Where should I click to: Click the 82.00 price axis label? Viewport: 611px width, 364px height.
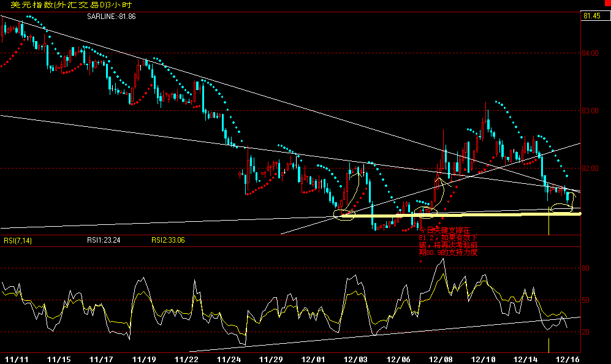coord(591,169)
